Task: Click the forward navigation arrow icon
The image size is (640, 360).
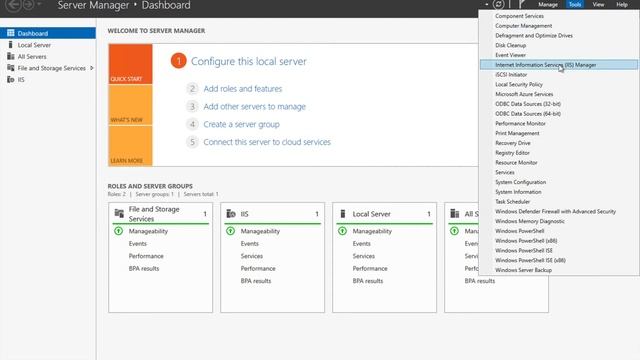Action: coord(28,5)
